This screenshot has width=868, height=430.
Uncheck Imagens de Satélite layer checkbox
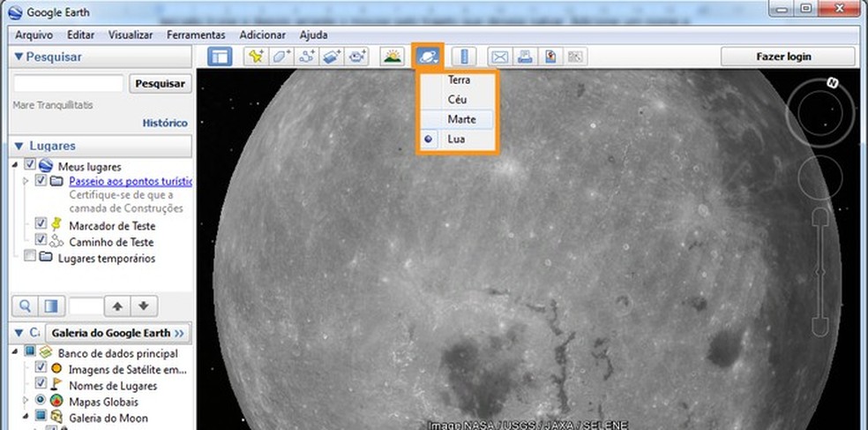41,366
